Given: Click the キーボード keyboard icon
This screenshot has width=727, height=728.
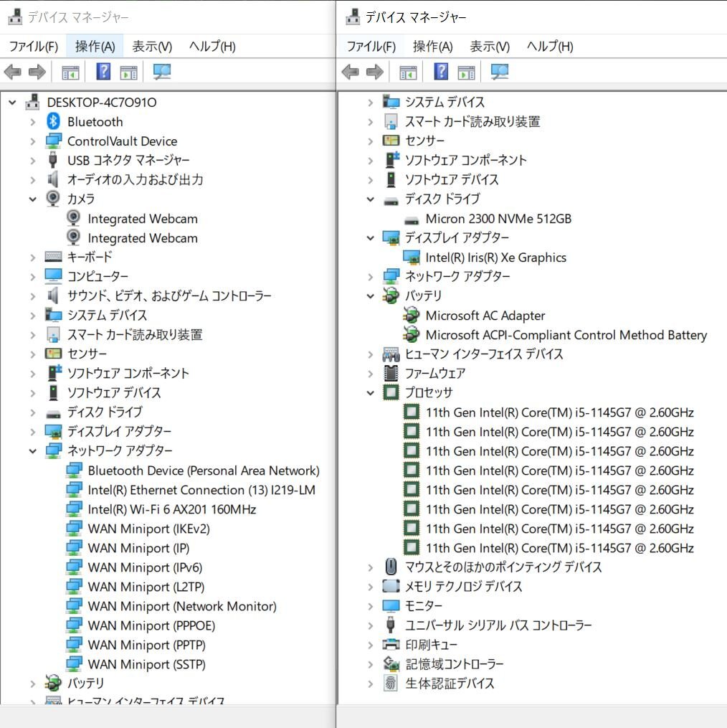Looking at the screenshot, I should [53, 257].
